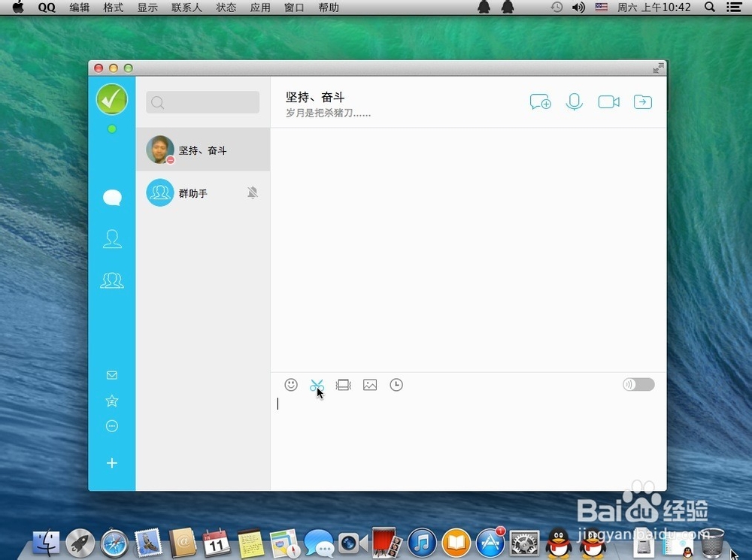The height and width of the screenshot is (560, 752).
Task: Open the contacts person tab in sidebar
Action: 112,239
